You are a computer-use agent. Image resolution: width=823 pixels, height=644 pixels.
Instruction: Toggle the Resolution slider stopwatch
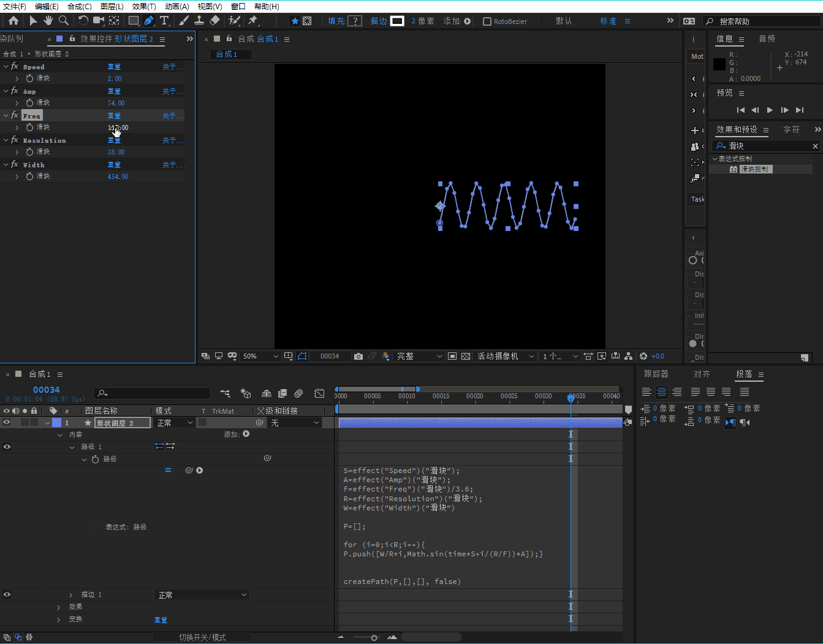coord(29,152)
